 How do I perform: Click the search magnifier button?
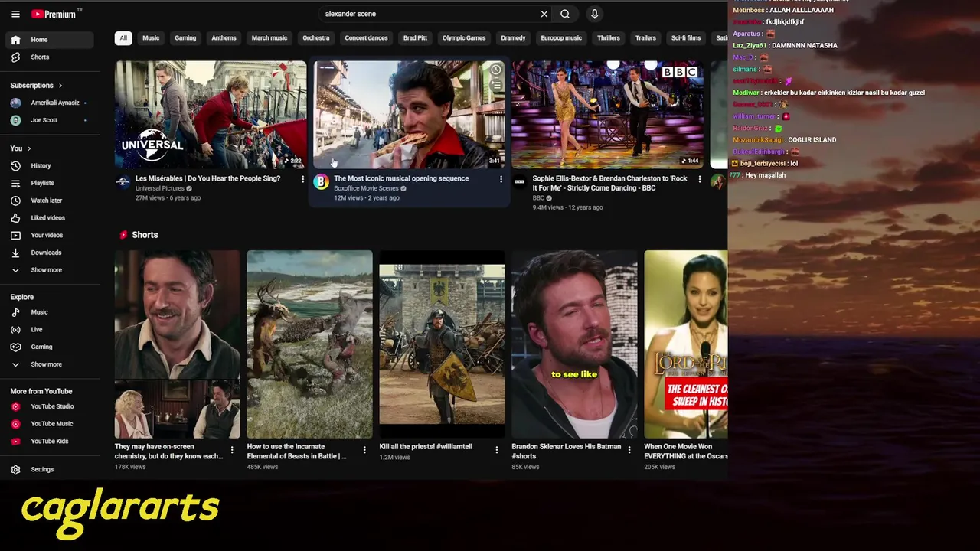(x=565, y=14)
